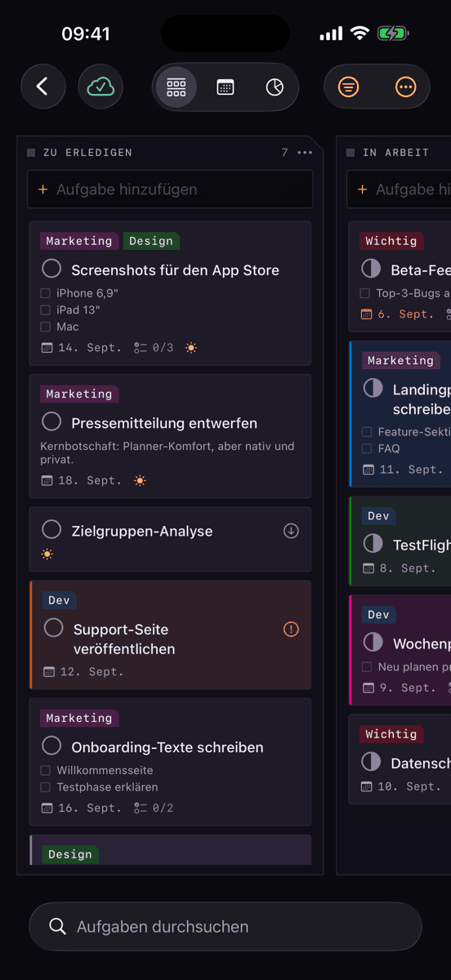Click the 10. Sept. due date
Viewport: 451px width, 980px height.
pyautogui.click(x=401, y=787)
